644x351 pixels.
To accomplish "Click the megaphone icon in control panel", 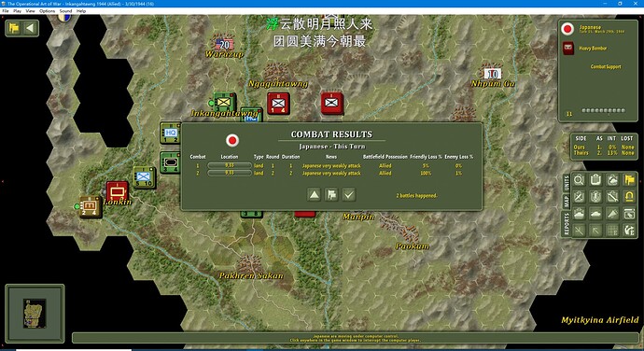I will point(612,214).
